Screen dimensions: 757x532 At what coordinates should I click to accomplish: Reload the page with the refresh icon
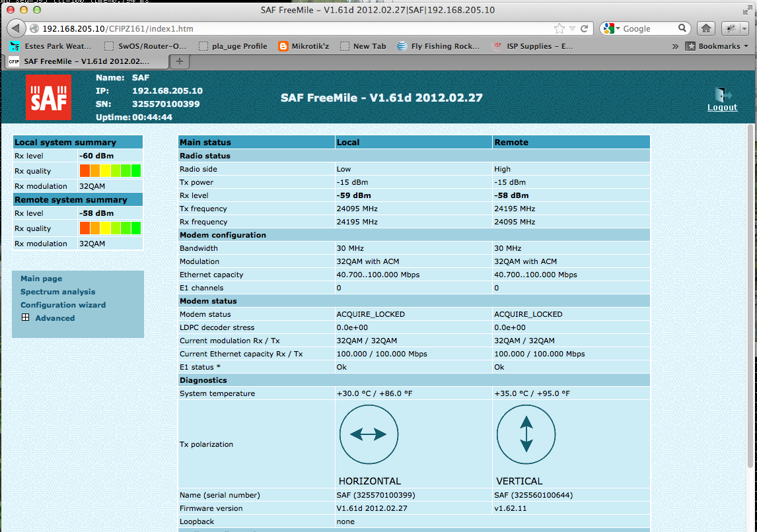584,29
